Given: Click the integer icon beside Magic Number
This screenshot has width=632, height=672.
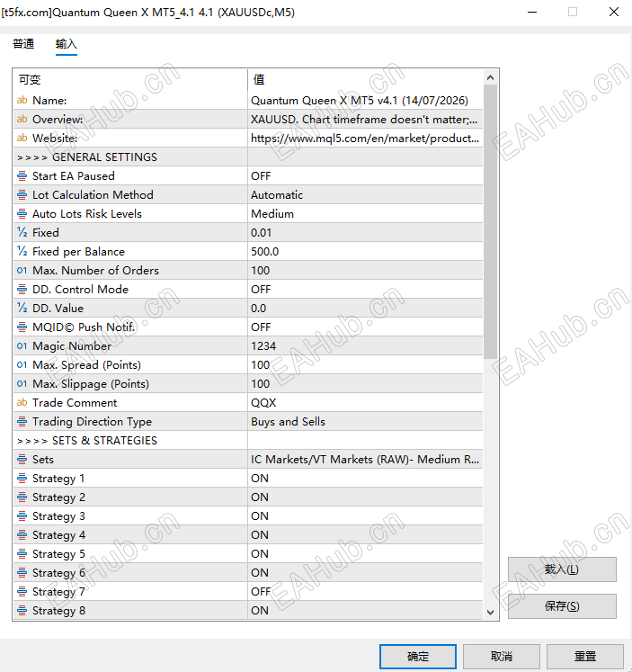Looking at the screenshot, I should point(22,345).
